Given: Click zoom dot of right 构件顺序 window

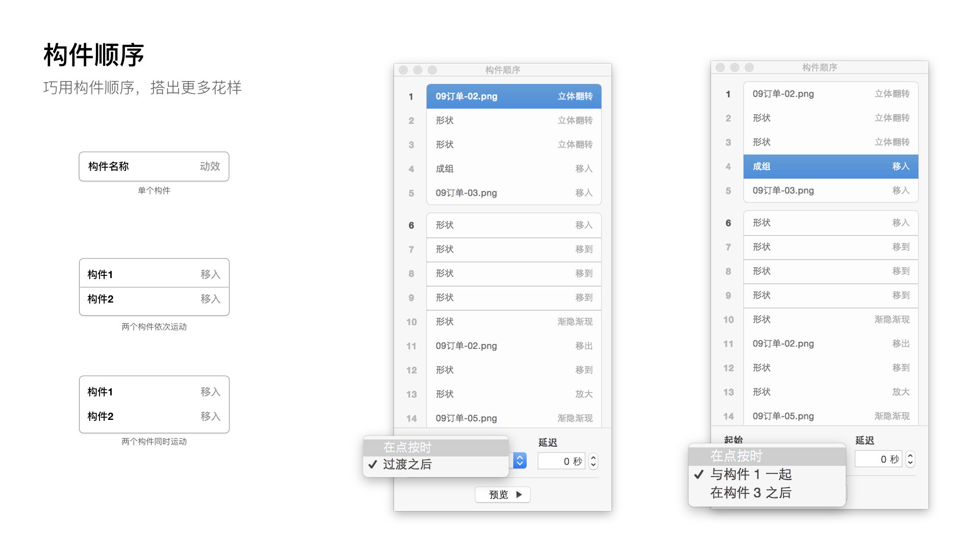Looking at the screenshot, I should click(749, 67).
